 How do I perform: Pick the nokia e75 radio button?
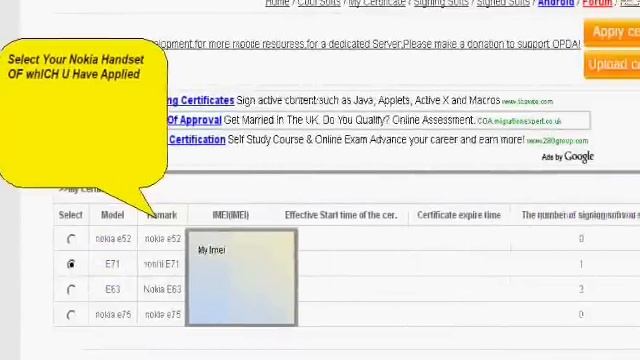point(71,315)
